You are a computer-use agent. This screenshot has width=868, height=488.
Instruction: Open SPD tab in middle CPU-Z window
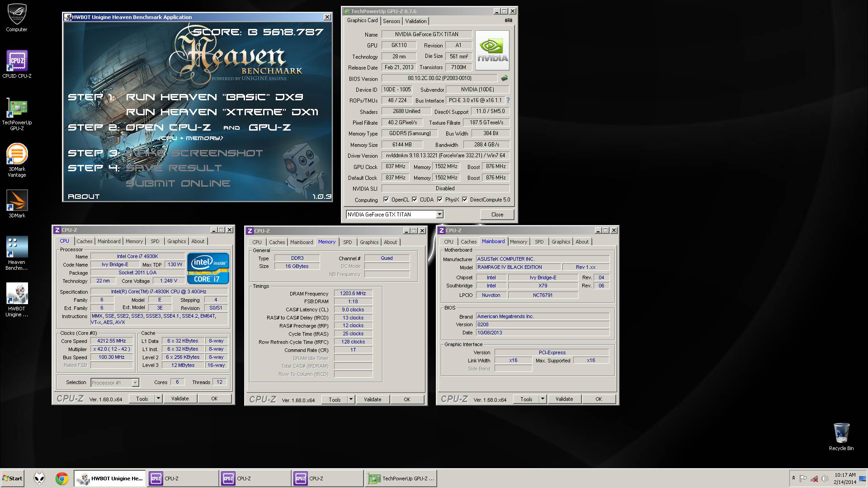348,242
